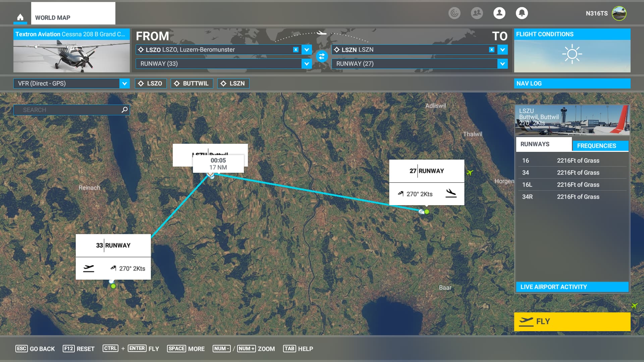Click the home icon
The width and height of the screenshot is (644, 362).
point(20,17)
